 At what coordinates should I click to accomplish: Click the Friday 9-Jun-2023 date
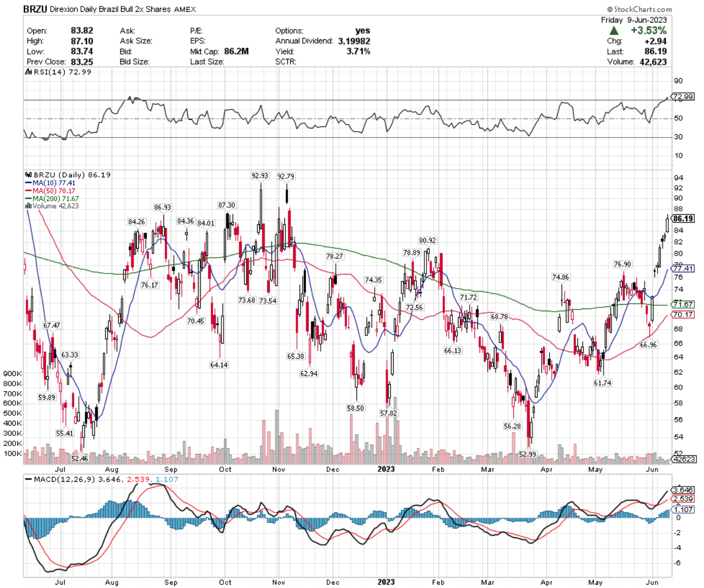[634, 20]
